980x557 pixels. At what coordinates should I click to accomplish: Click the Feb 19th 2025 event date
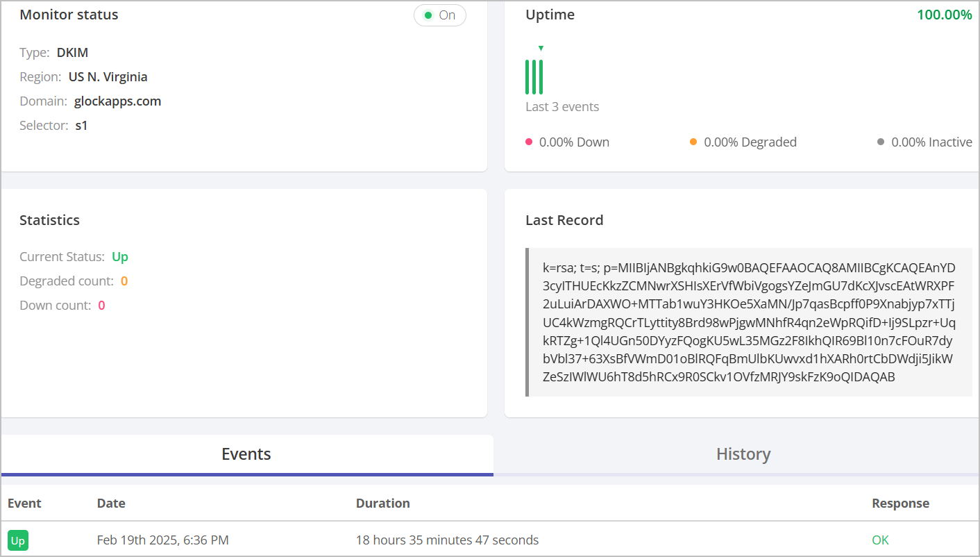point(162,540)
